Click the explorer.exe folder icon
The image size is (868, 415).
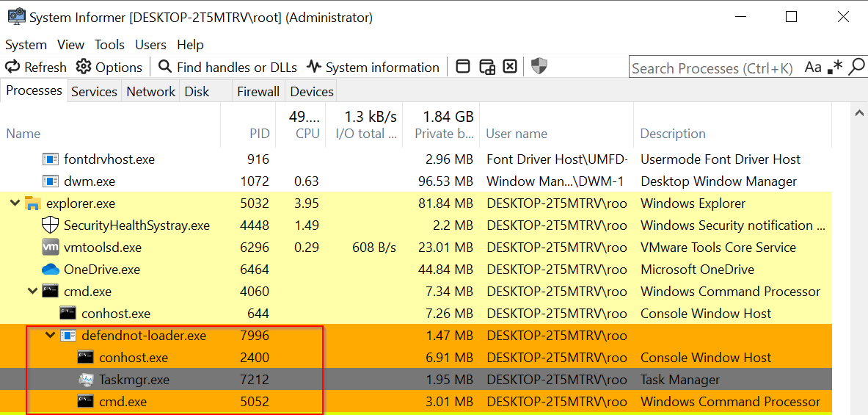[33, 203]
